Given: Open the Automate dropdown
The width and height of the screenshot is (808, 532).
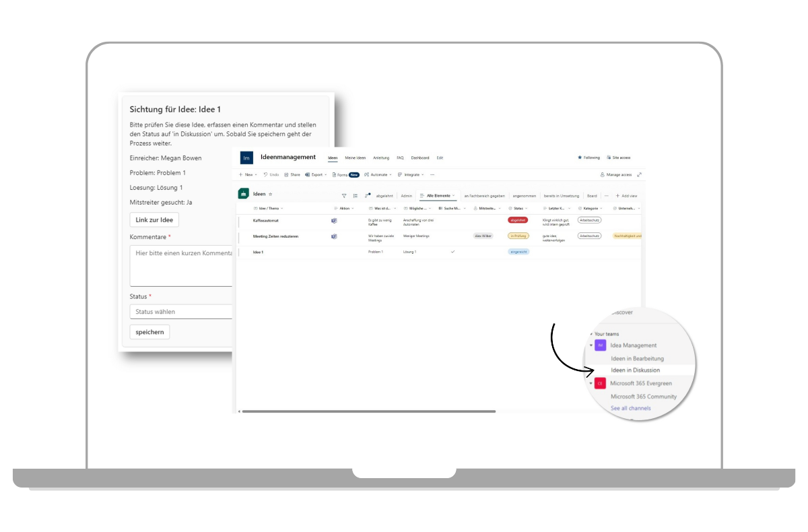Looking at the screenshot, I should 378,174.
